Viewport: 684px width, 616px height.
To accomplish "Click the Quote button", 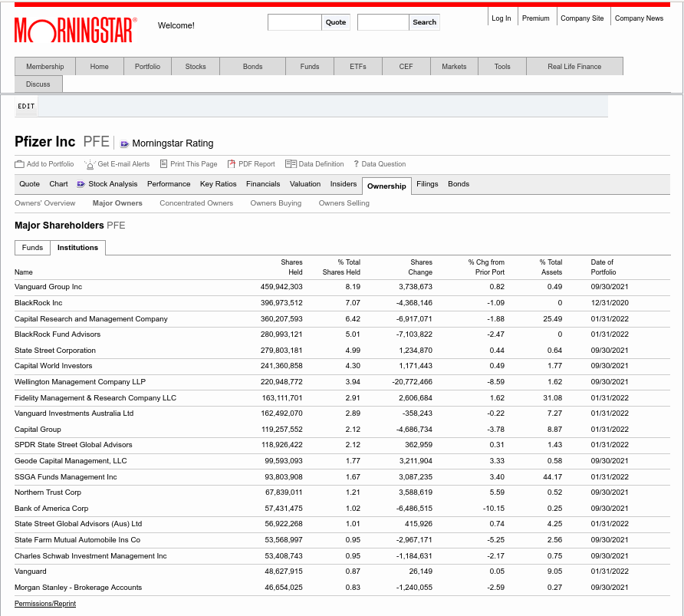I will (x=336, y=22).
